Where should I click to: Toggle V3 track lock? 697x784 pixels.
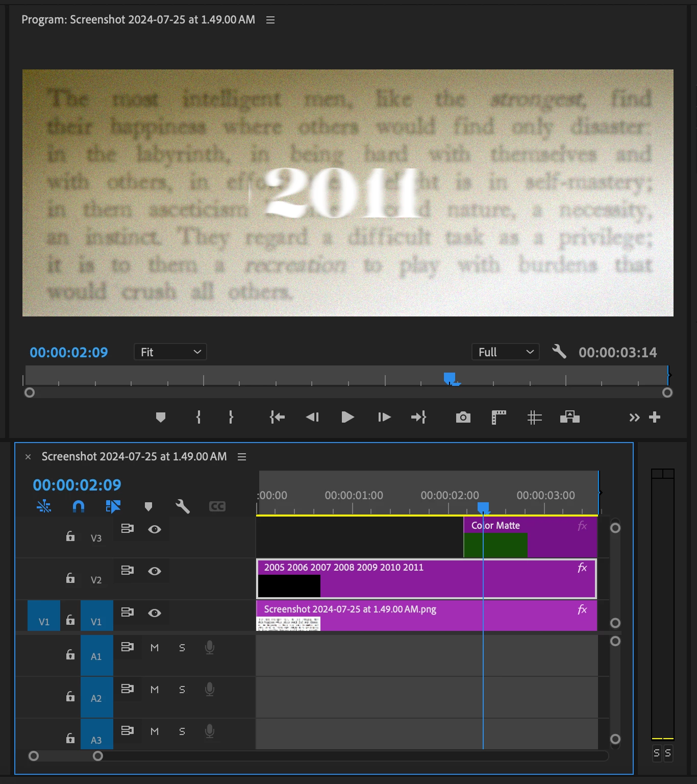click(70, 536)
